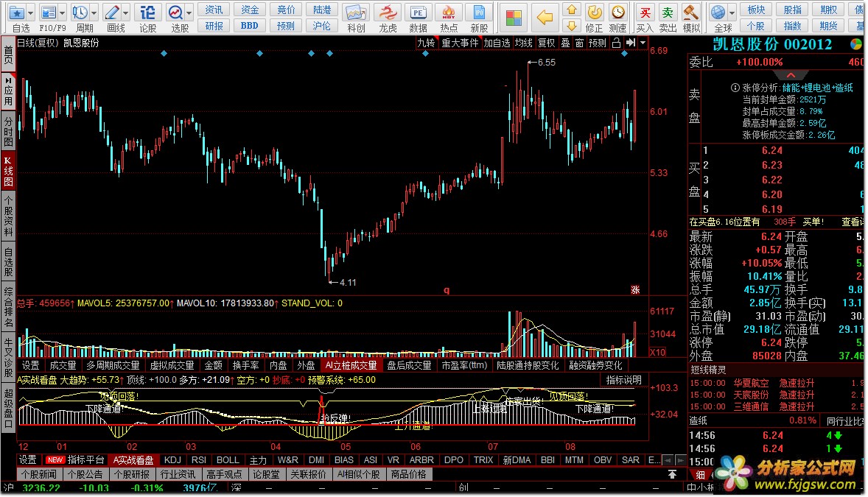Open the 全球 global markets globe icon
868x497 pixels.
[718, 13]
